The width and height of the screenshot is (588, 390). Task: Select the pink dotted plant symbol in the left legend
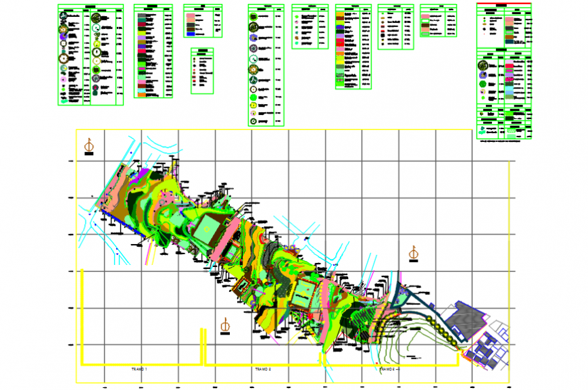tap(63, 80)
